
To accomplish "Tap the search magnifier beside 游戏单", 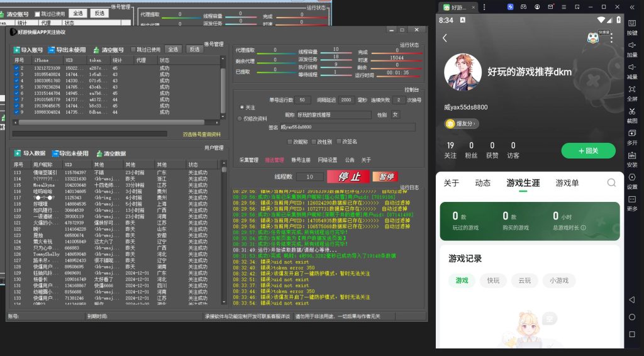I will [x=611, y=183].
